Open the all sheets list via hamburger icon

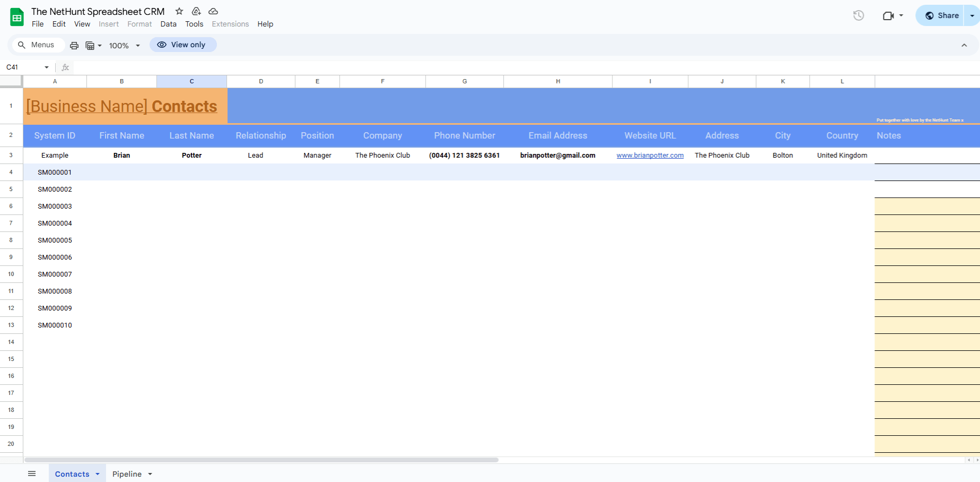(32, 473)
